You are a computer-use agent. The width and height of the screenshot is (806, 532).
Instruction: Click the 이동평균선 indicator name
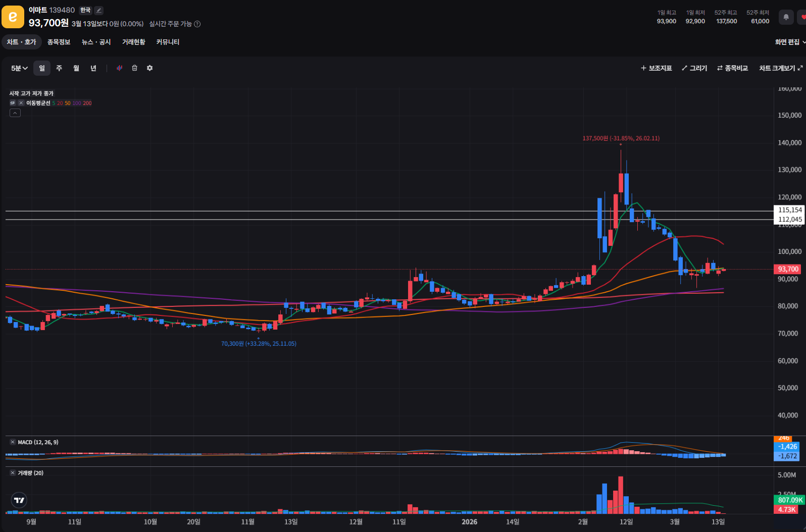click(x=38, y=103)
